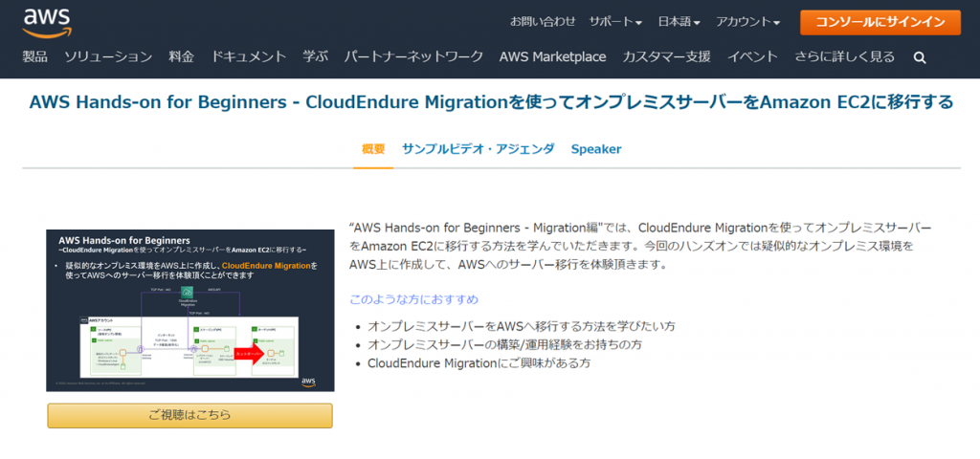Open 料金 menu
Screen dimensions: 980x459
(x=181, y=56)
